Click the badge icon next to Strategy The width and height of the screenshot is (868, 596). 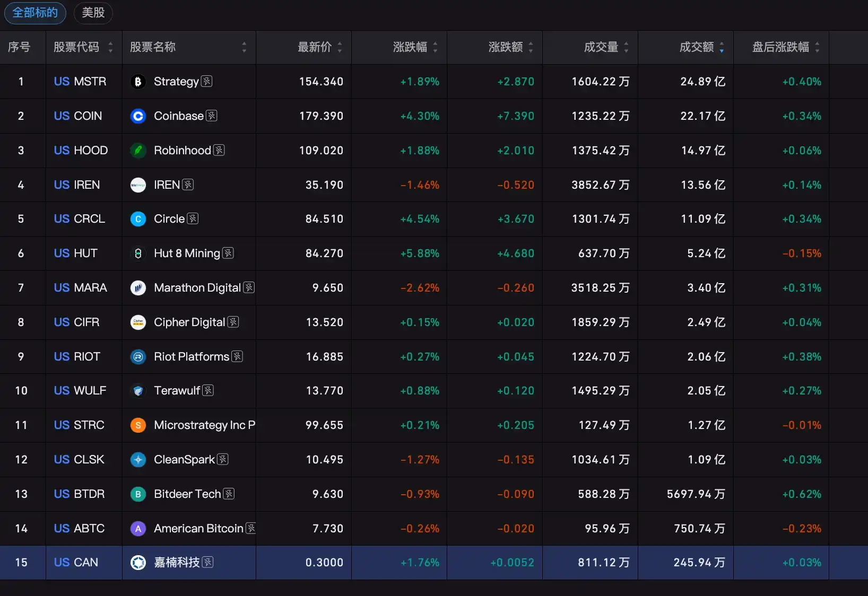click(x=207, y=81)
